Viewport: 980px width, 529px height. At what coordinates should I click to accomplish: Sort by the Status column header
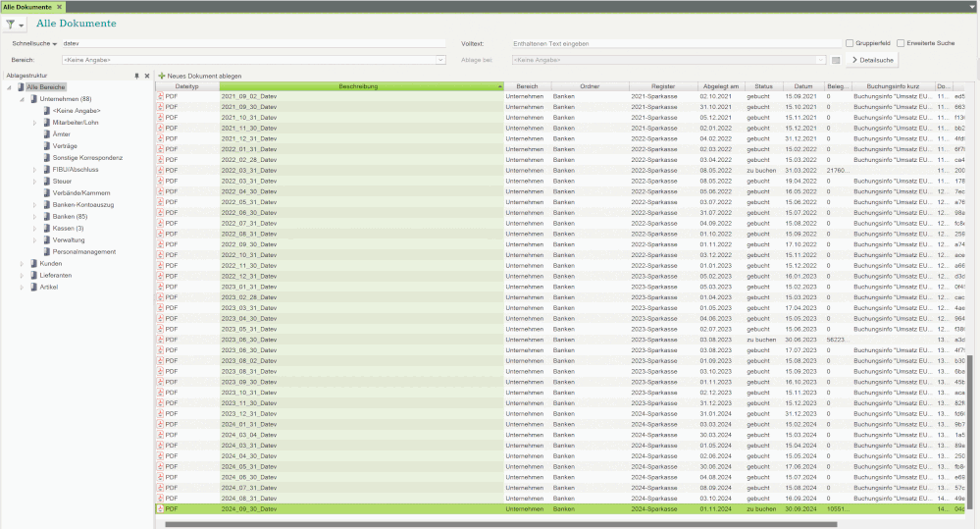[763, 86]
